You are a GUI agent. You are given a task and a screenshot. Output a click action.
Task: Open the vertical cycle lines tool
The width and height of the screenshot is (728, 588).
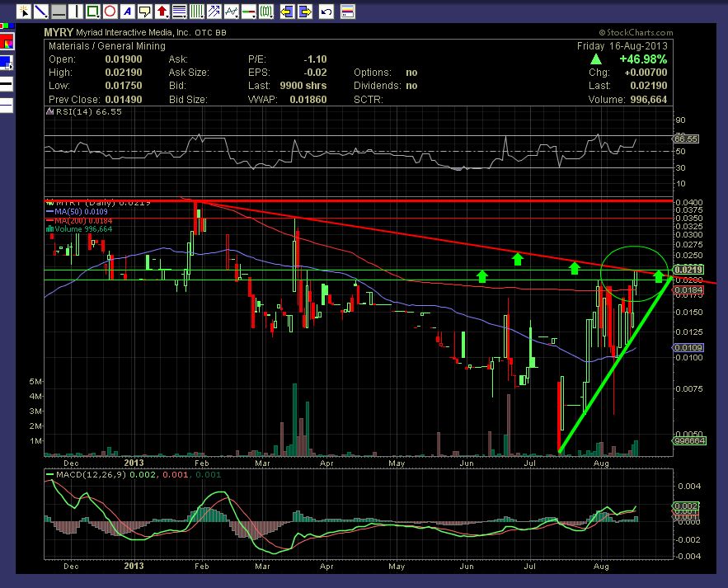[197, 12]
